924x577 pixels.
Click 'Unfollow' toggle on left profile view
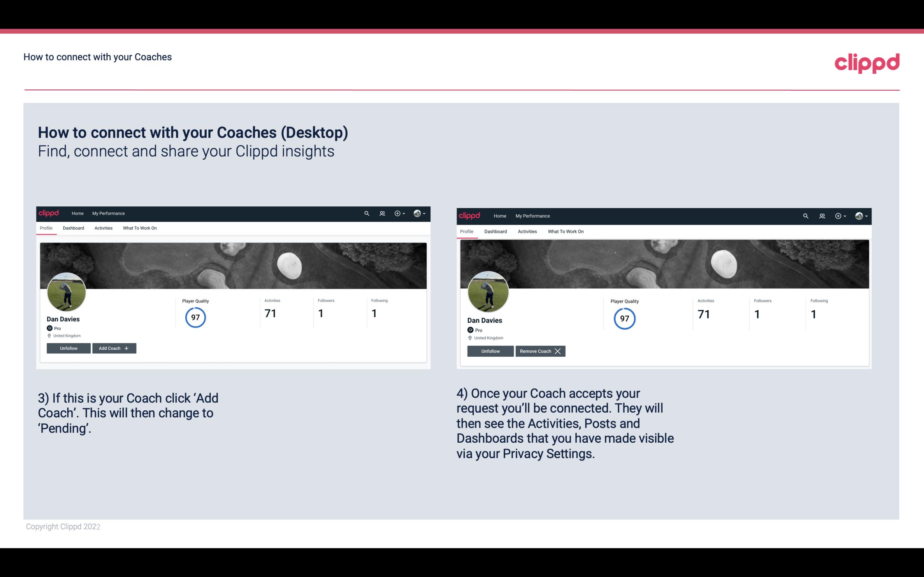pyautogui.click(x=68, y=348)
